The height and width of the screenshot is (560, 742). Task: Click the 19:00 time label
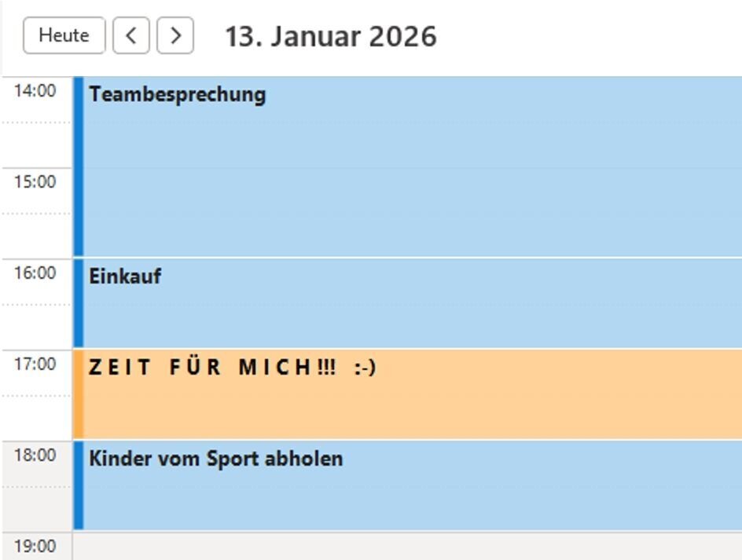[x=35, y=546]
